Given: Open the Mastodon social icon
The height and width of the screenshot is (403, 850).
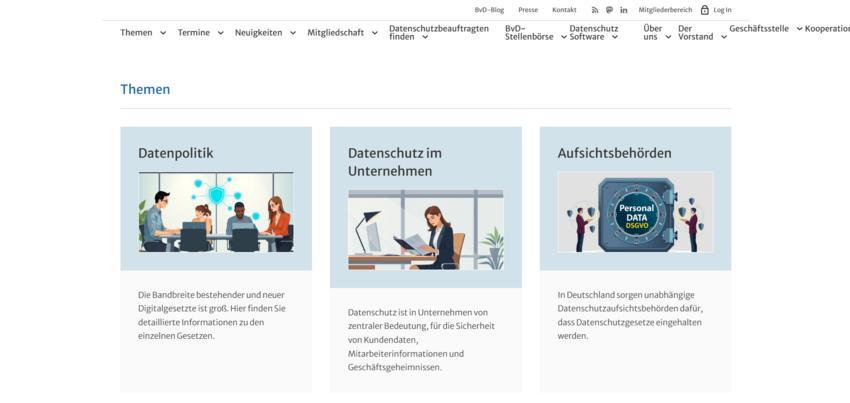Looking at the screenshot, I should [609, 10].
